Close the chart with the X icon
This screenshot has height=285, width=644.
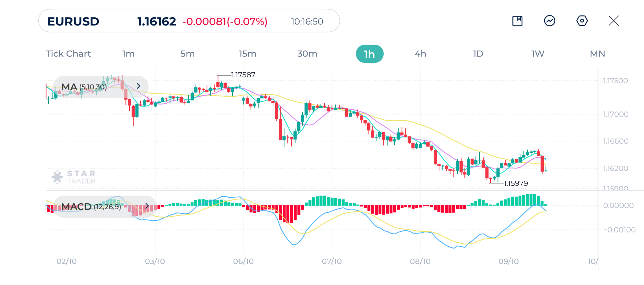coord(613,21)
